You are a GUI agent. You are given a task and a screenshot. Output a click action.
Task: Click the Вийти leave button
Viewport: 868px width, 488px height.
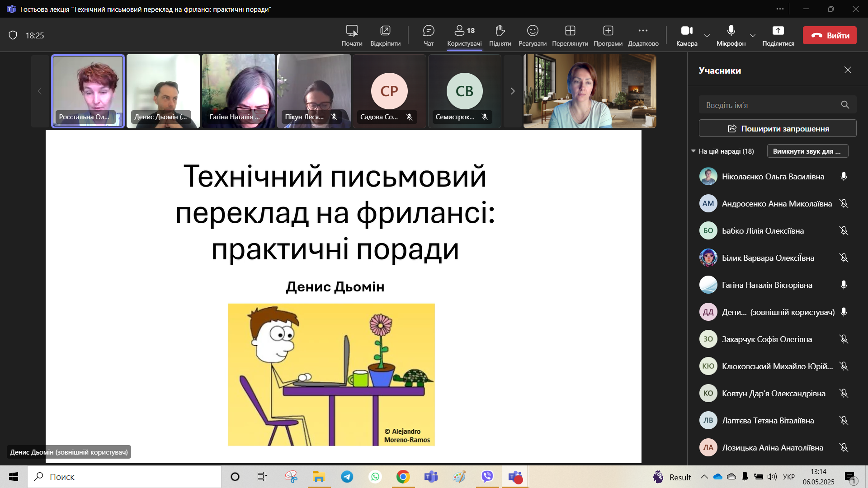(830, 35)
